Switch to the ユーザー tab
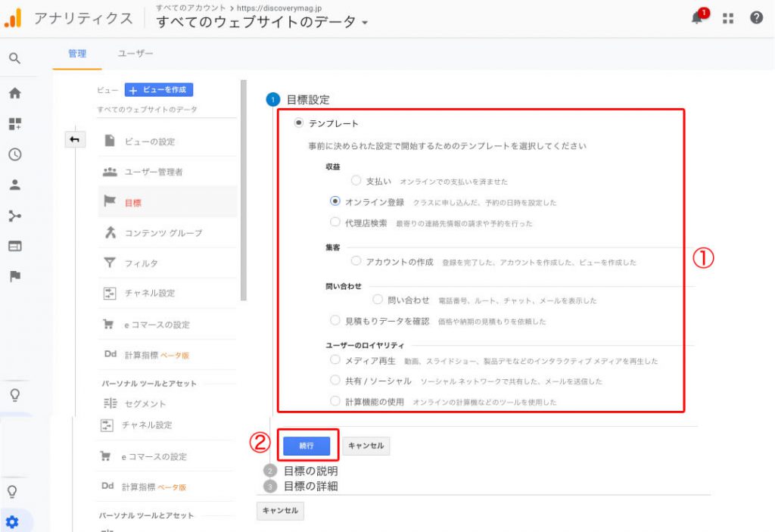775x532 pixels. [x=135, y=54]
